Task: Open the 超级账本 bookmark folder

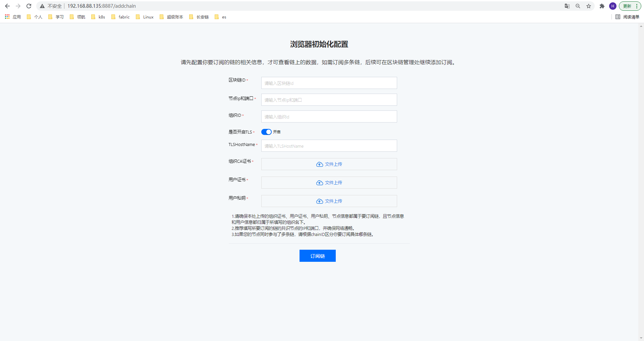Action: 171,17
